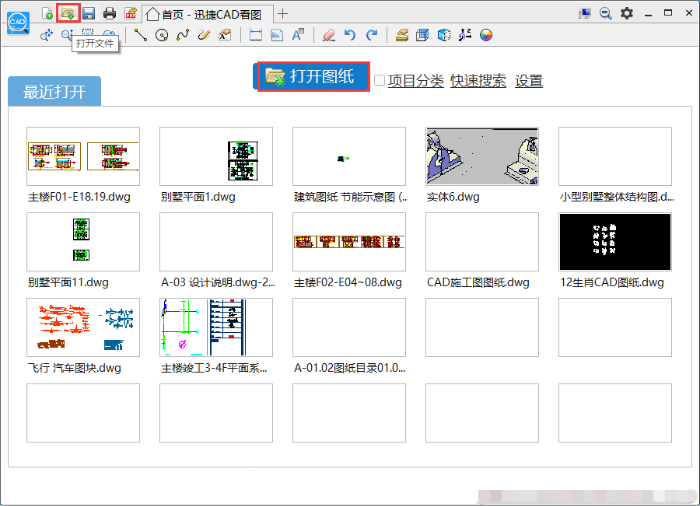The image size is (700, 506).
Task: Click the computer monitor icon in title bar
Action: tap(584, 13)
